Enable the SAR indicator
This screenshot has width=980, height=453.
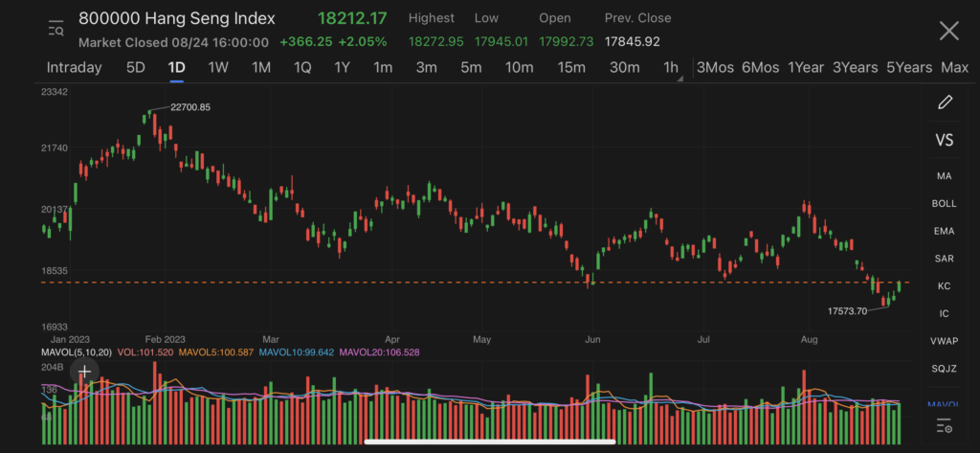945,259
